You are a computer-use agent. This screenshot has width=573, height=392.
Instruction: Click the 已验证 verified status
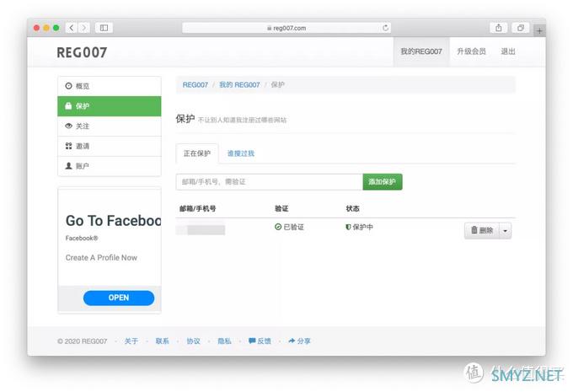pyautogui.click(x=289, y=227)
